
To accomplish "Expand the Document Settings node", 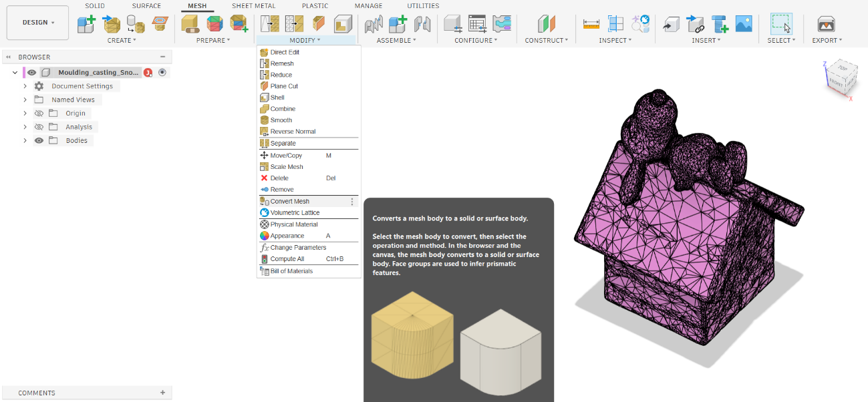I will click(25, 86).
